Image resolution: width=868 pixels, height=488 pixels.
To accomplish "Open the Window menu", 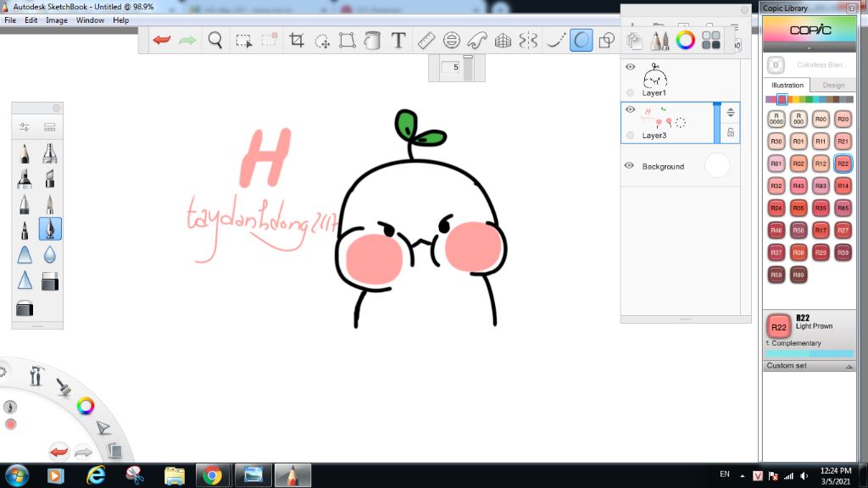I will click(x=90, y=20).
